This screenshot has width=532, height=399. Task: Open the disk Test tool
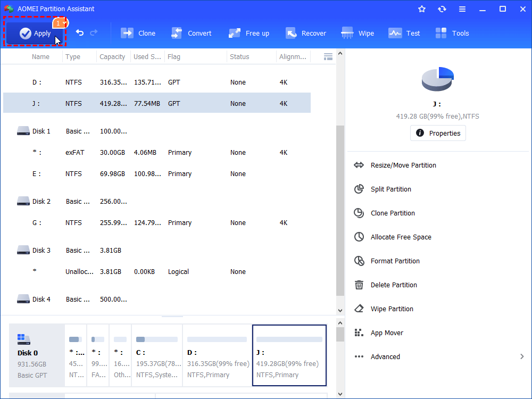click(404, 33)
